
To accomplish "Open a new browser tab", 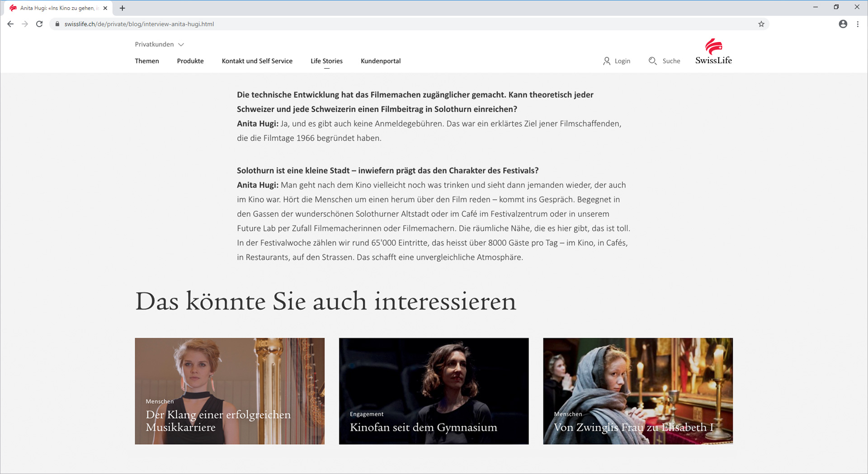I will [122, 8].
